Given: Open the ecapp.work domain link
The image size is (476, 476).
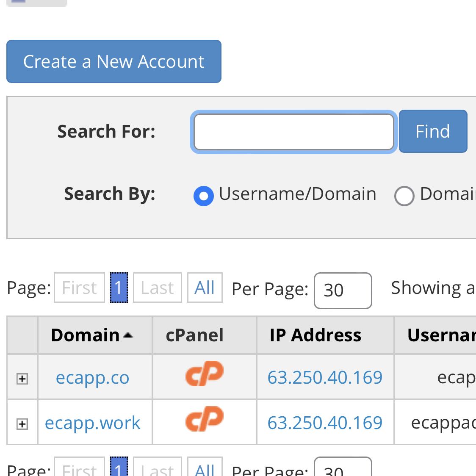Looking at the screenshot, I should [x=92, y=423].
